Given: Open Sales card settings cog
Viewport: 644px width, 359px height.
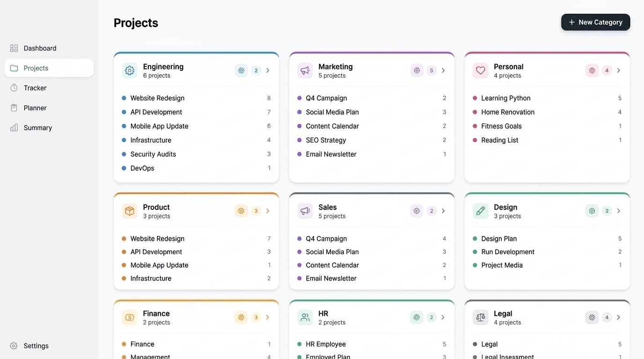Looking at the screenshot, I should coord(417,211).
